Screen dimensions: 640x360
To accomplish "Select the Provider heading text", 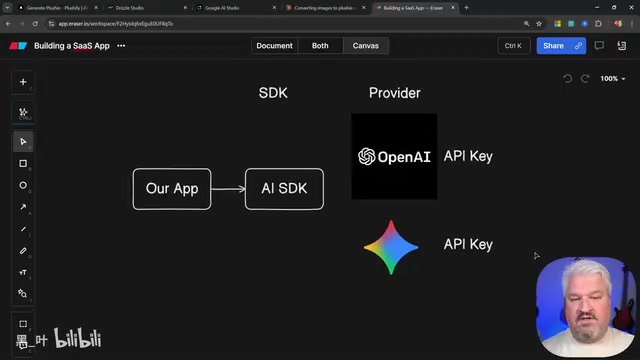I will coord(395,93).
